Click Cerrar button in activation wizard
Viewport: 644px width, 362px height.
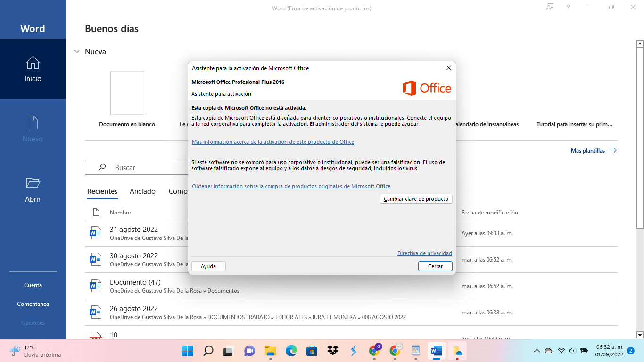tap(435, 266)
